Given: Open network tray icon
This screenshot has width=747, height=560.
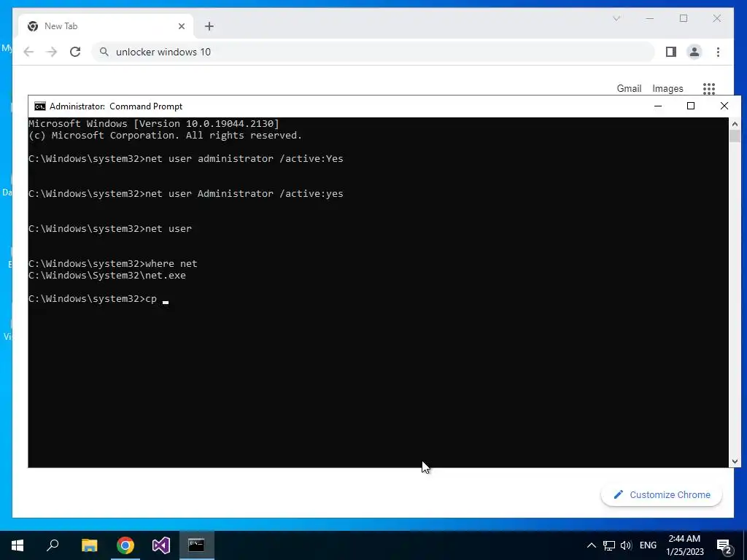Looking at the screenshot, I should (609, 545).
